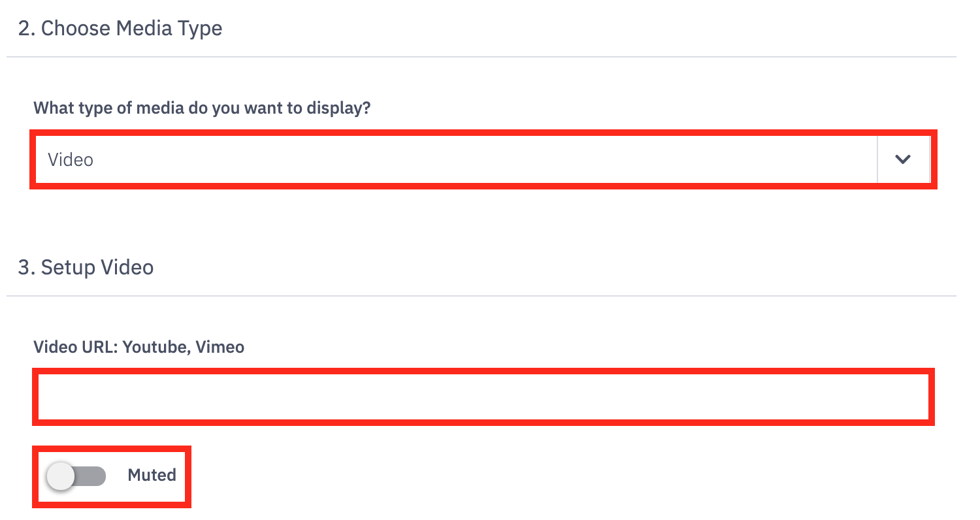Click the words "Media Type" in the section heading
980x520 pixels.
coord(173,29)
